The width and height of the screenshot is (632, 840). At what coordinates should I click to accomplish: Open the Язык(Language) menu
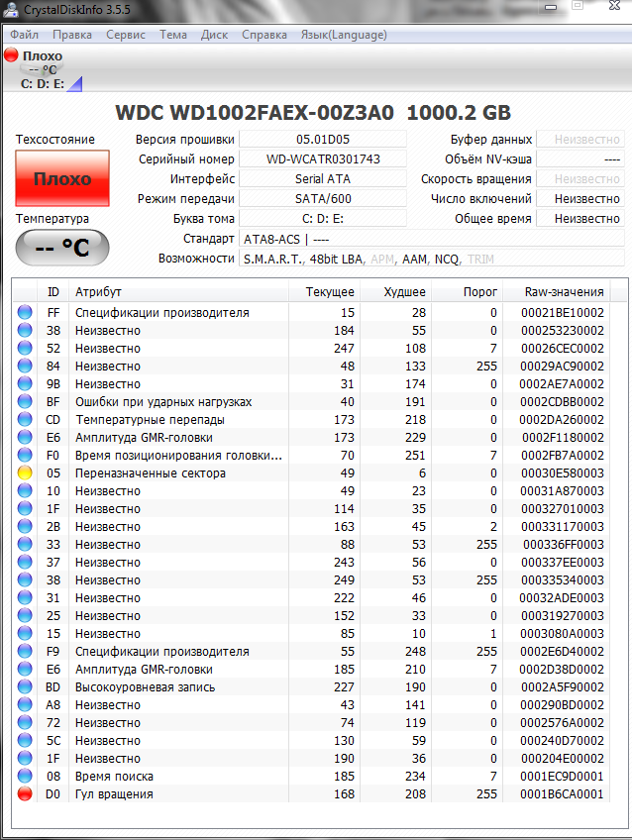point(346,35)
